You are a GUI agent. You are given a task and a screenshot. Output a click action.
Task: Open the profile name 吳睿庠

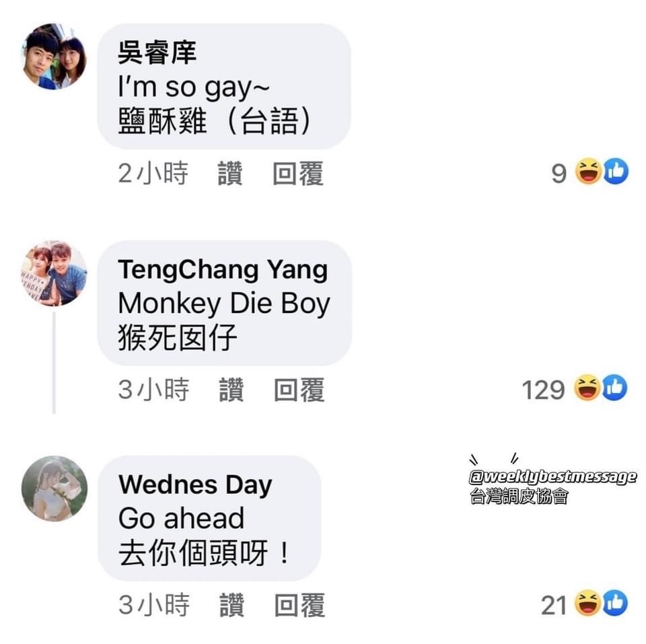coord(157,52)
